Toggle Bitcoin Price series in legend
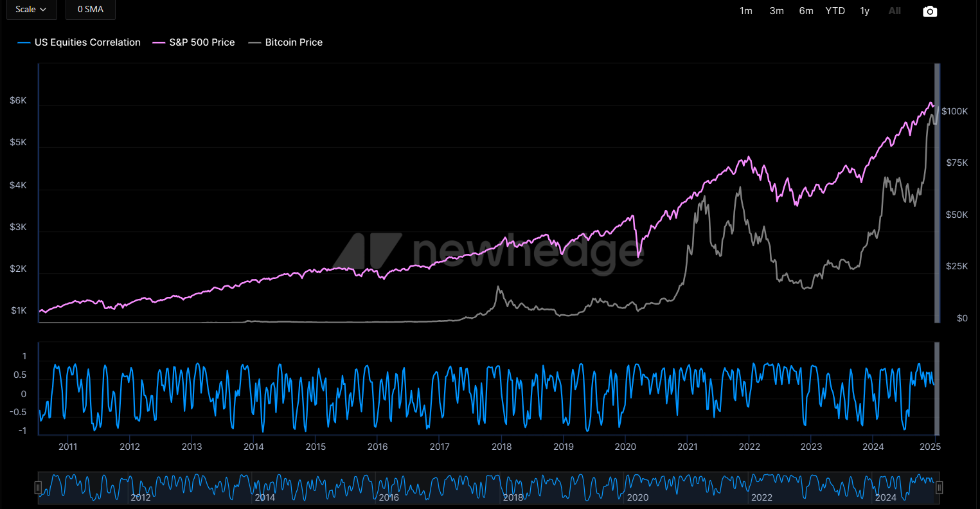 pos(286,42)
